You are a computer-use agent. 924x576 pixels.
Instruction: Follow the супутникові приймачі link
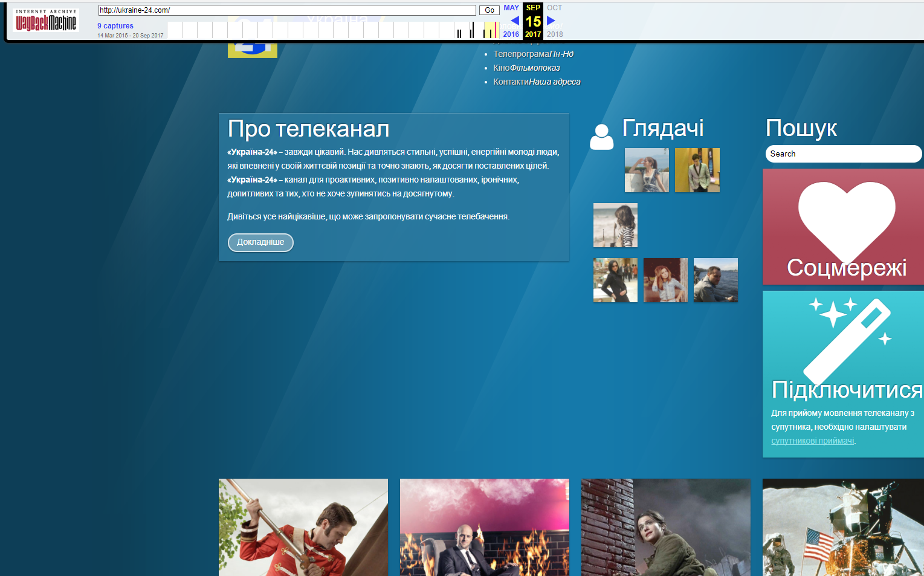click(812, 441)
